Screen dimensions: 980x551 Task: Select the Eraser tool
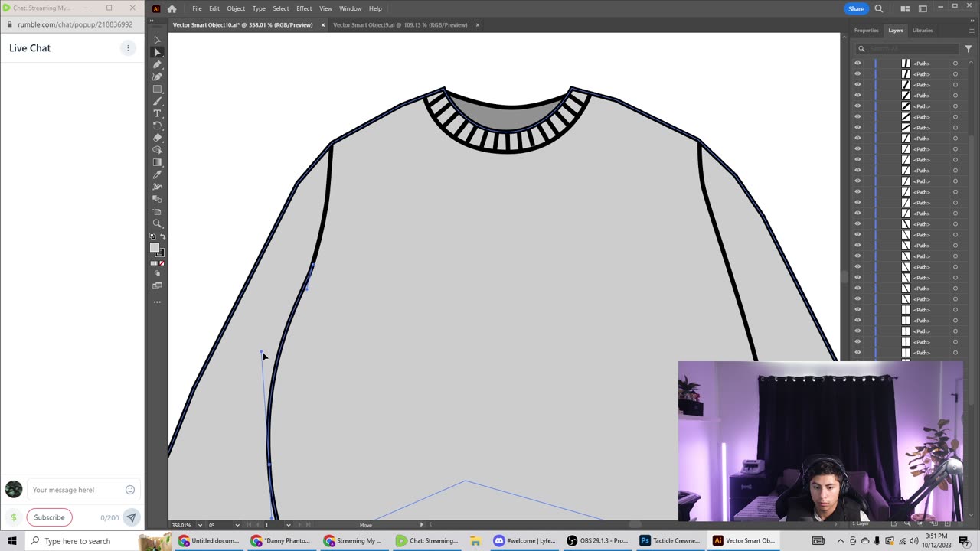coord(157,138)
